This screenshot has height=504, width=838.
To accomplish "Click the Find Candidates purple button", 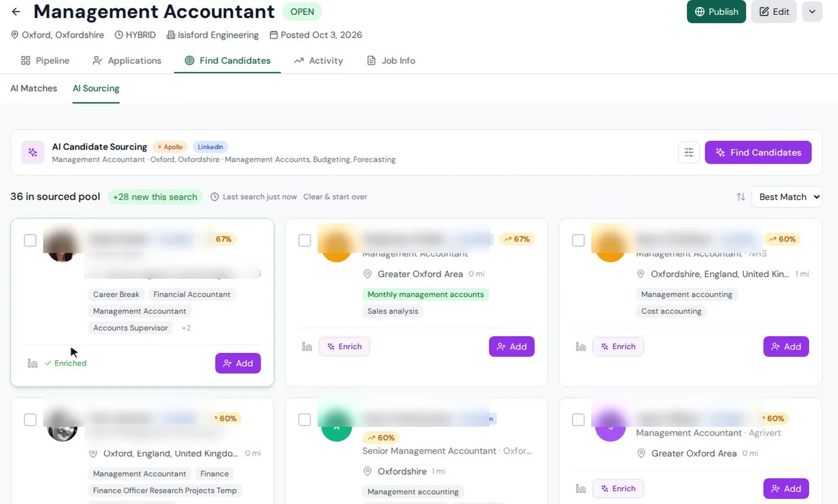I will 758,153.
